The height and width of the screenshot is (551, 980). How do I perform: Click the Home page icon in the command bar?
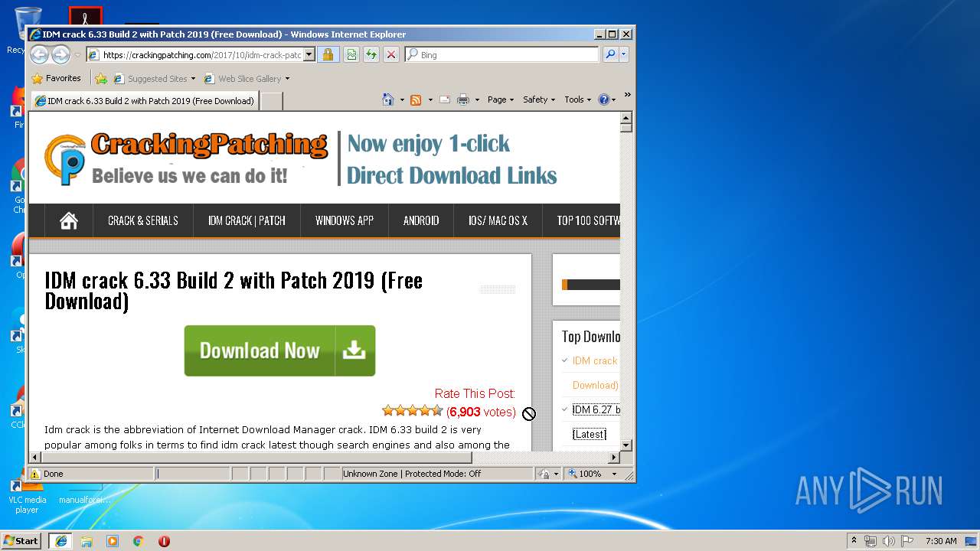388,99
